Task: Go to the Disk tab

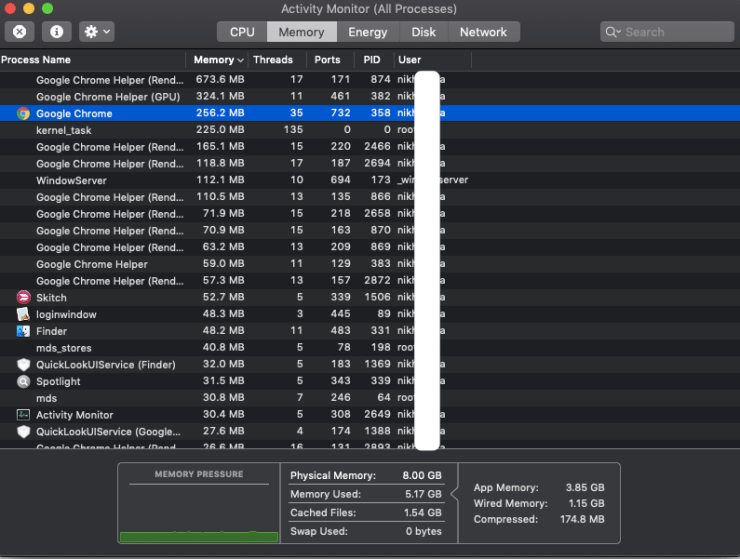Action: [x=423, y=32]
